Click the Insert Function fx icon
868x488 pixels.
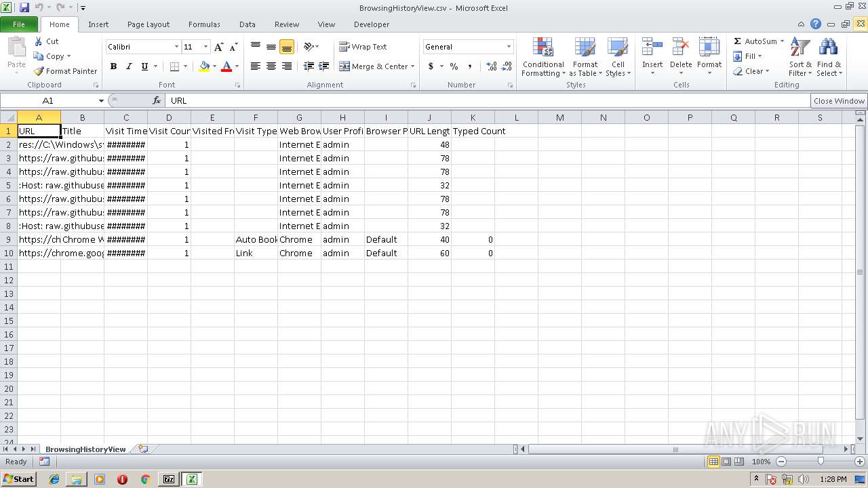tap(157, 100)
